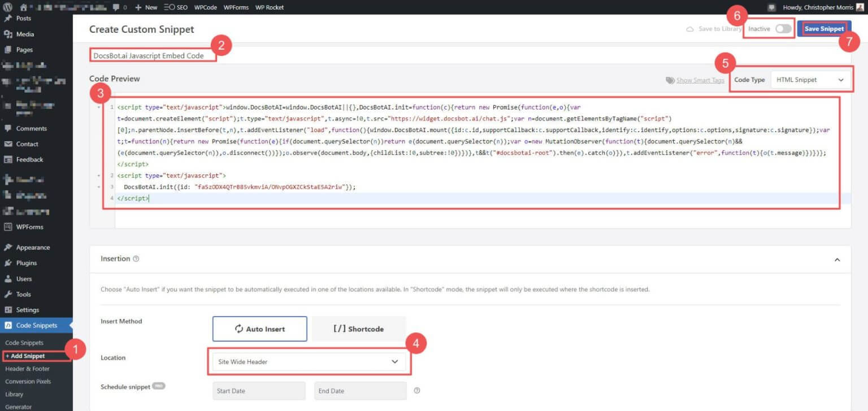Click the Save to Library cloud icon
The width and height of the screenshot is (868, 411).
point(689,29)
